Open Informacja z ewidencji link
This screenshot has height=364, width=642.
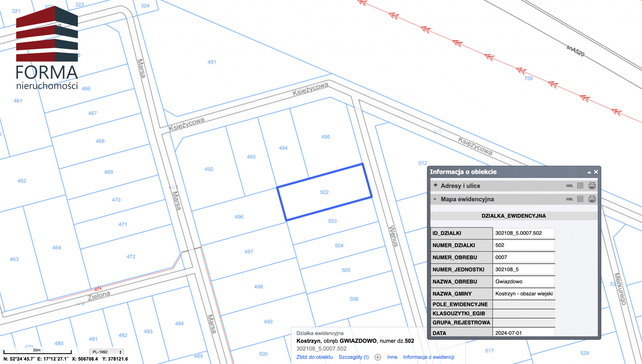click(428, 357)
